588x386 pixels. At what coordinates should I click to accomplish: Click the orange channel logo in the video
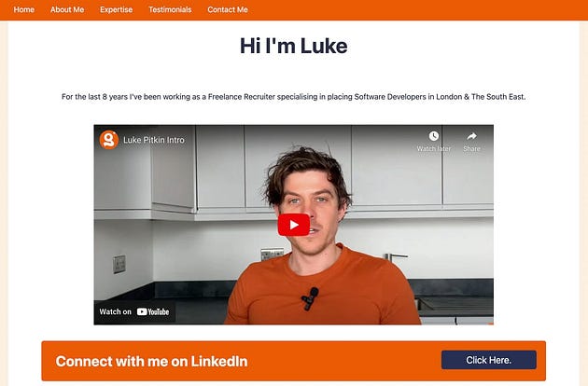pos(109,140)
